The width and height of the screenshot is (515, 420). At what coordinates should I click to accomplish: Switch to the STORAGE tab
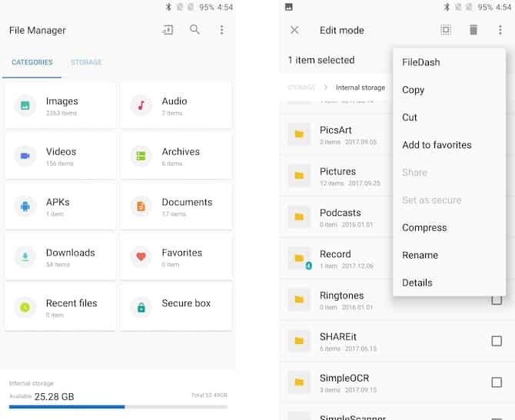coord(86,62)
